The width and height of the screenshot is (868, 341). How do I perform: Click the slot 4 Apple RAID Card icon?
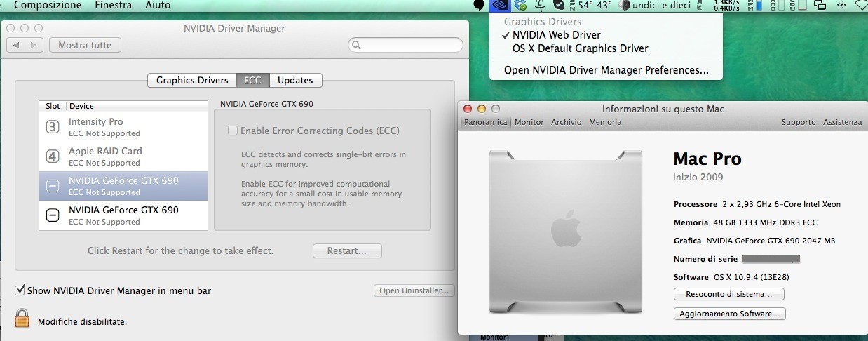[53, 156]
